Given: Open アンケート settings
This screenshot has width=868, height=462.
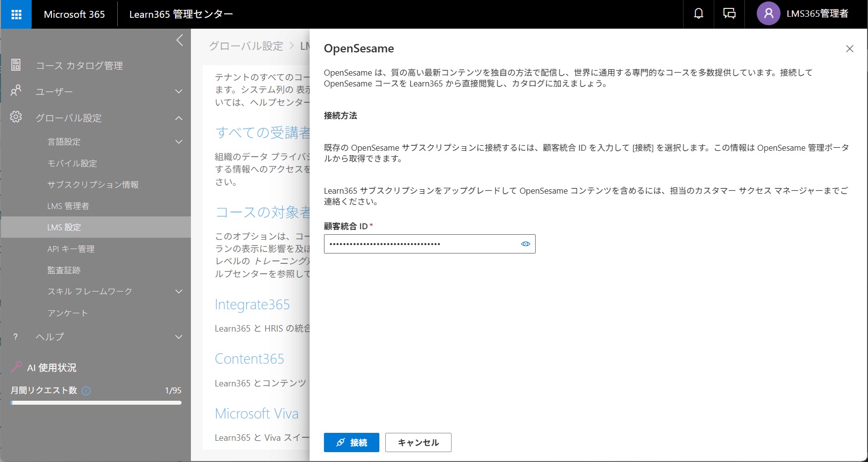Looking at the screenshot, I should click(68, 313).
